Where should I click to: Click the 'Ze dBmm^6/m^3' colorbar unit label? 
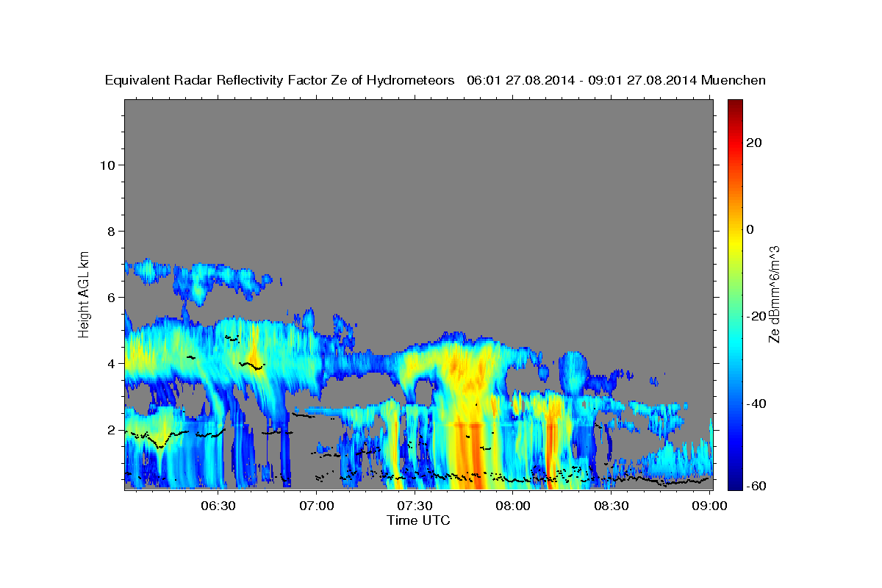point(774,294)
